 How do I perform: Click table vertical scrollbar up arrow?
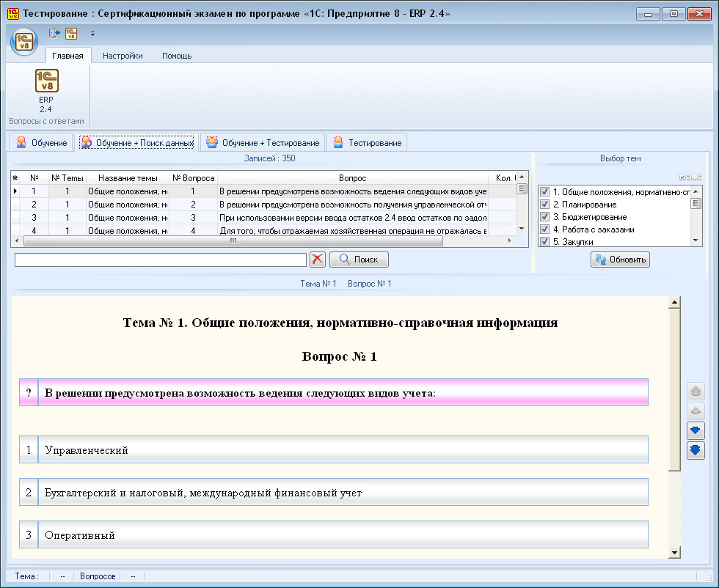pos(522,177)
